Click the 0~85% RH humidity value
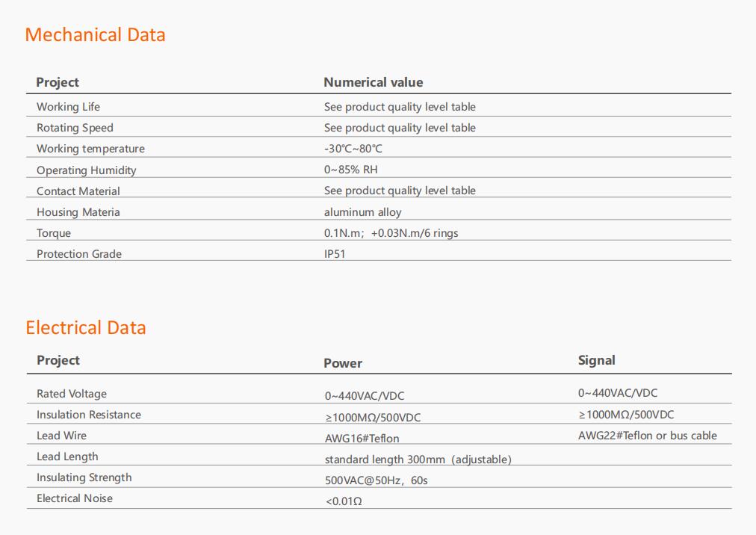The image size is (756, 535). (351, 170)
